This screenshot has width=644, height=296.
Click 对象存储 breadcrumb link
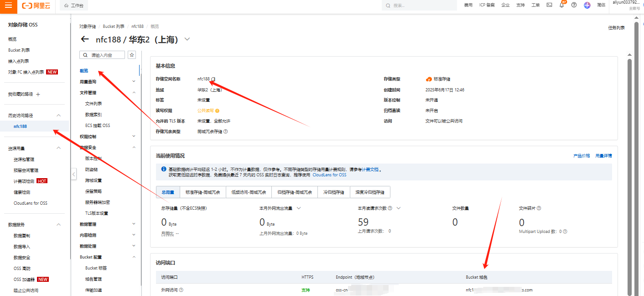coord(88,26)
